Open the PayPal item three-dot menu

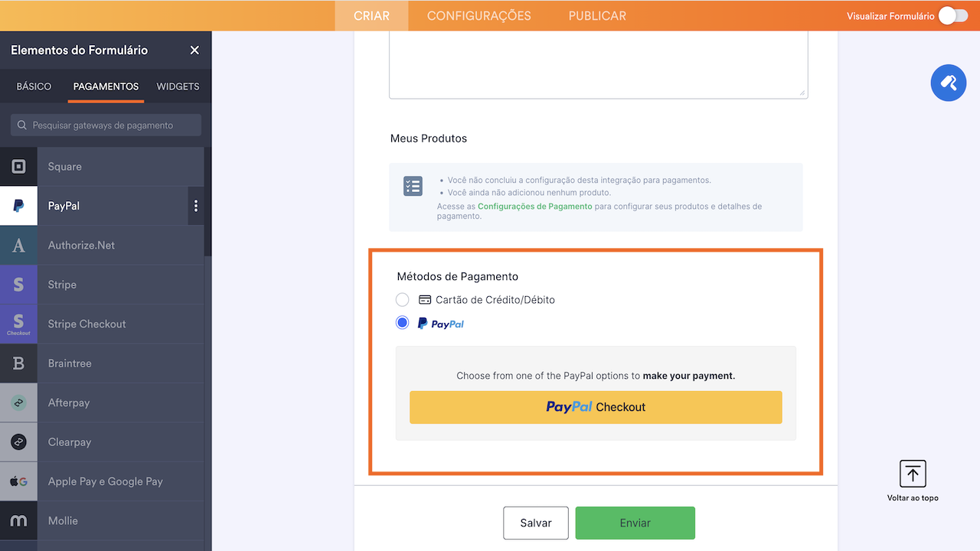[196, 206]
